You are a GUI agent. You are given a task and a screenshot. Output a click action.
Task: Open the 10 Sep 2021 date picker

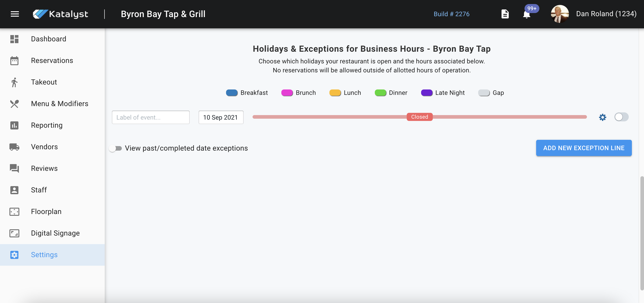(221, 117)
